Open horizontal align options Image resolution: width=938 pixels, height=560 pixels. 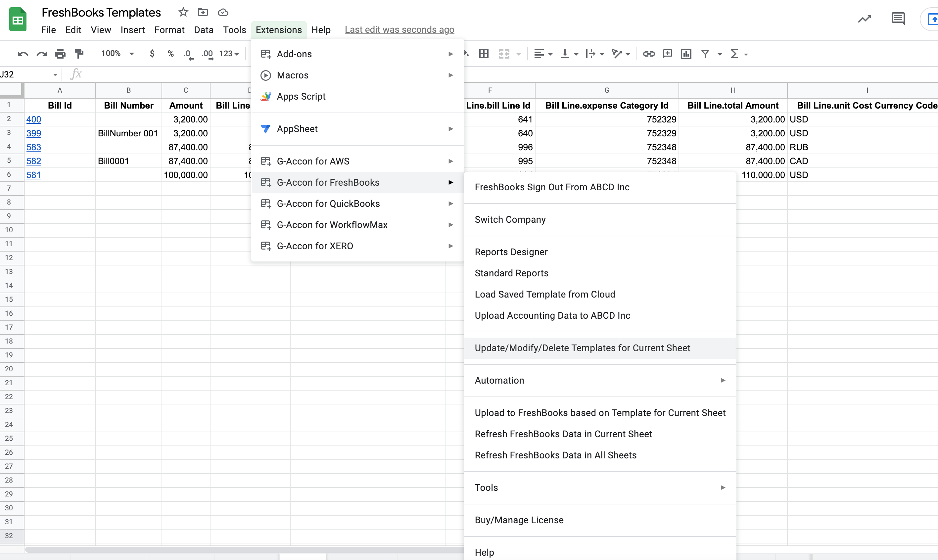click(x=543, y=54)
